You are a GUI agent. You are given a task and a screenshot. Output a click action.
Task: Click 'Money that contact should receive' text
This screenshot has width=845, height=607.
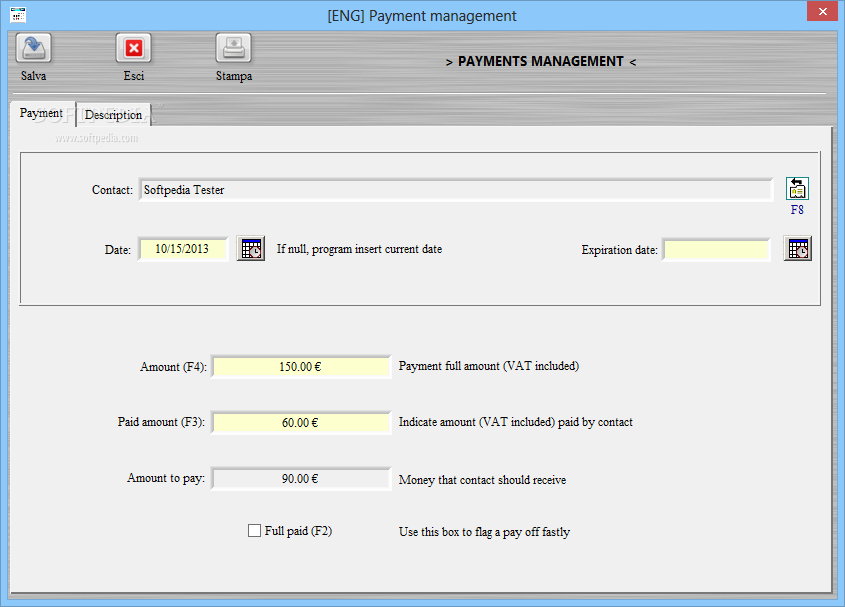tap(482, 480)
